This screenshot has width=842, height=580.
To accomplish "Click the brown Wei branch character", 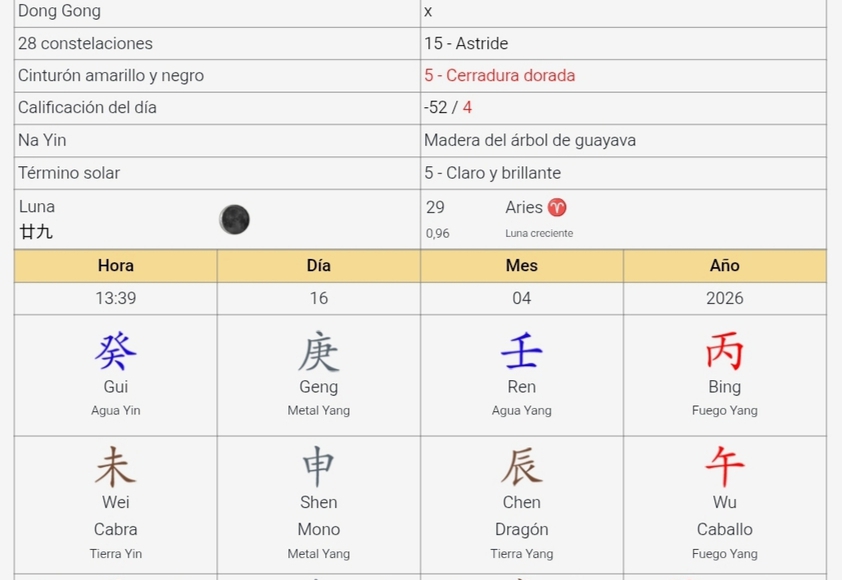I will coord(116,467).
